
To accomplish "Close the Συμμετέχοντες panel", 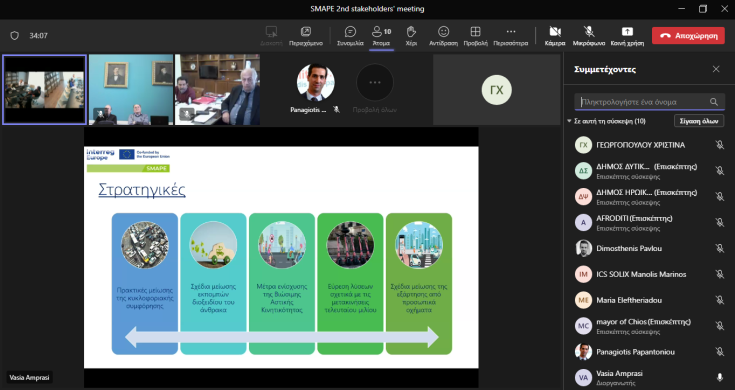I will (716, 69).
